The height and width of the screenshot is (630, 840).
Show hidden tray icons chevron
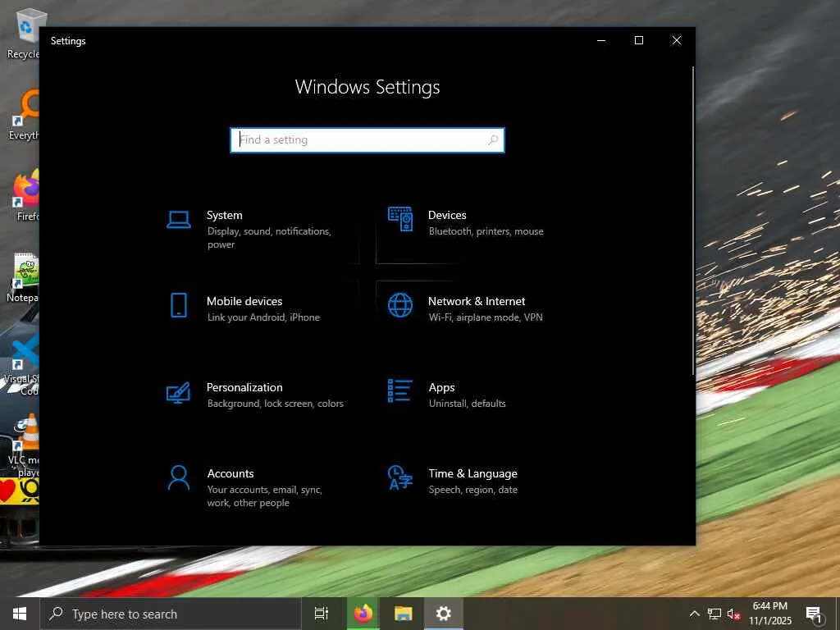tap(694, 614)
